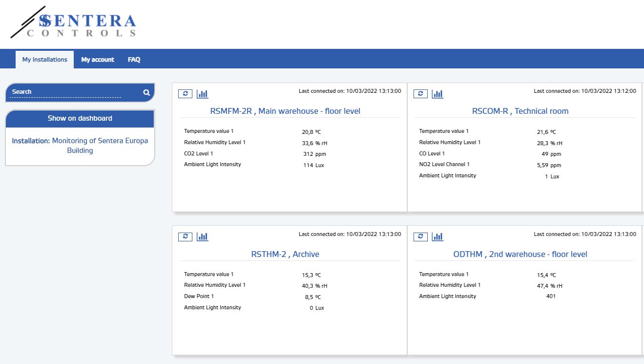Click the Search input field
The width and height of the screenshot is (644, 364).
click(66, 92)
